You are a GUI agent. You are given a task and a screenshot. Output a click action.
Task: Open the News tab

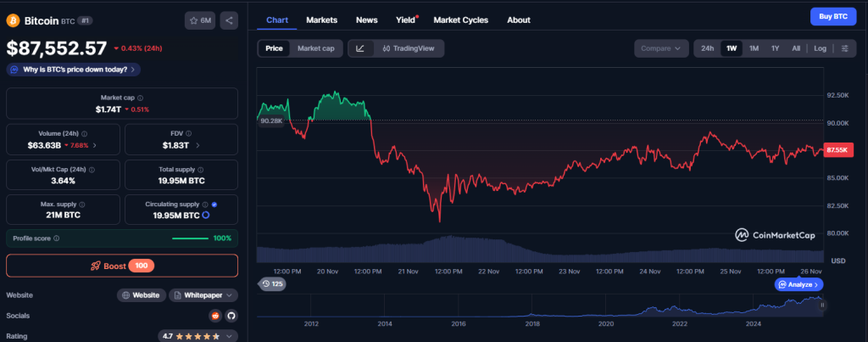pos(367,20)
